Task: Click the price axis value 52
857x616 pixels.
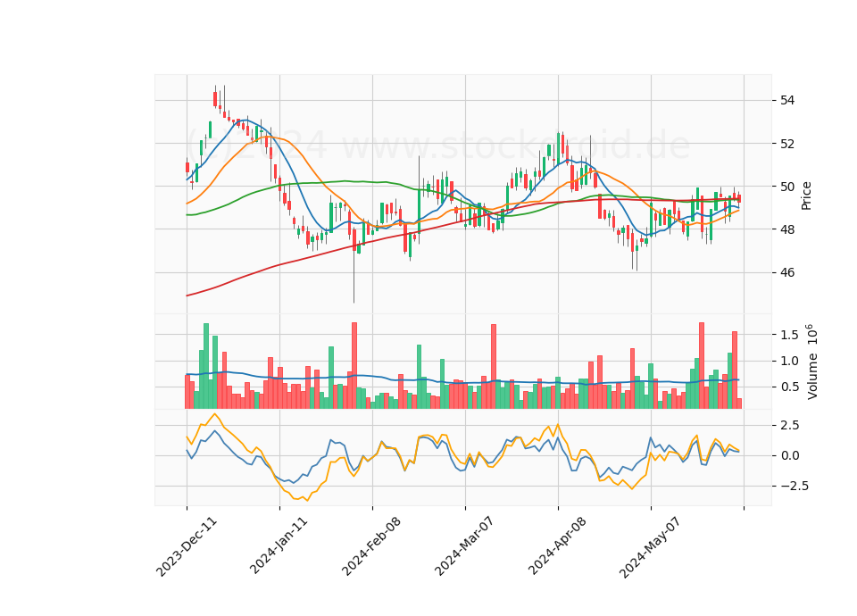Action: click(x=787, y=144)
